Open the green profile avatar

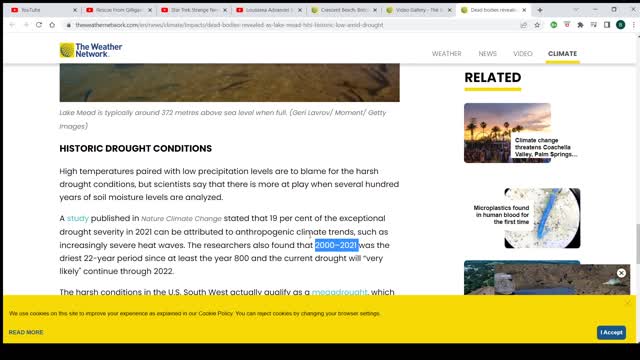point(620,25)
